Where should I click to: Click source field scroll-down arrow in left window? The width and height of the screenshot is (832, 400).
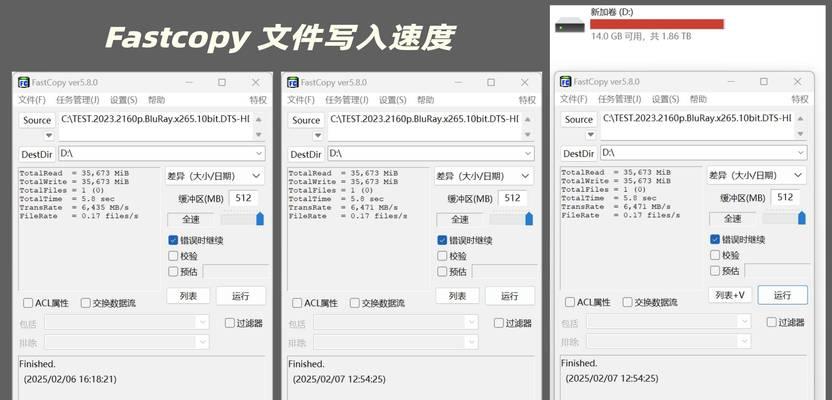[258, 135]
